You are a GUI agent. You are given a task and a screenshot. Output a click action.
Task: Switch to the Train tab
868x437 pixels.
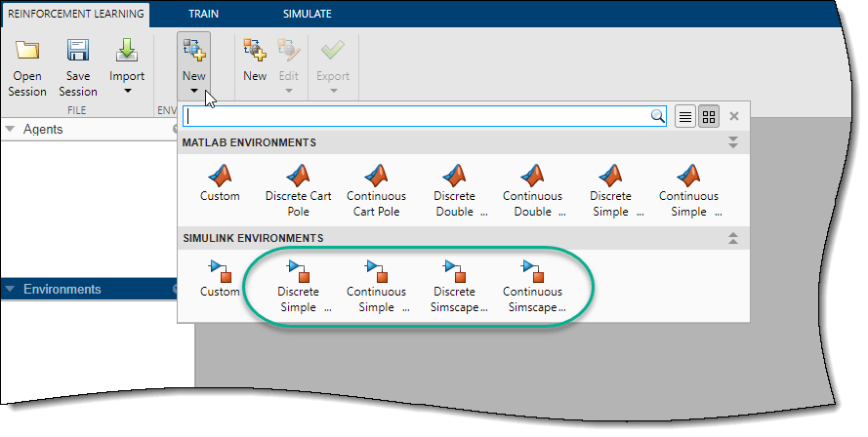click(203, 14)
